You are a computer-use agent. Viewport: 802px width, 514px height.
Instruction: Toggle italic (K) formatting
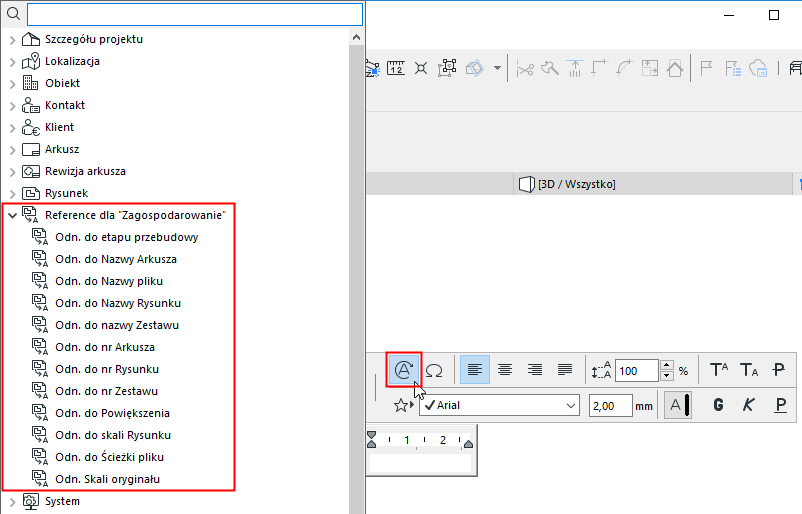click(x=748, y=405)
